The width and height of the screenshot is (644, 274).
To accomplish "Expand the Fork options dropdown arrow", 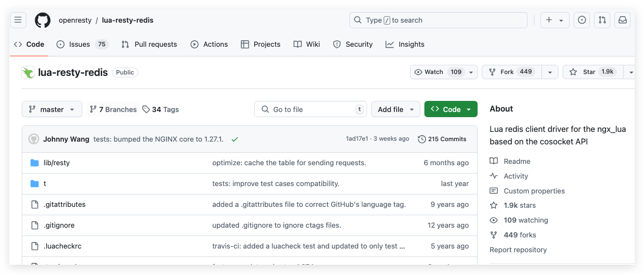I will click(550, 72).
